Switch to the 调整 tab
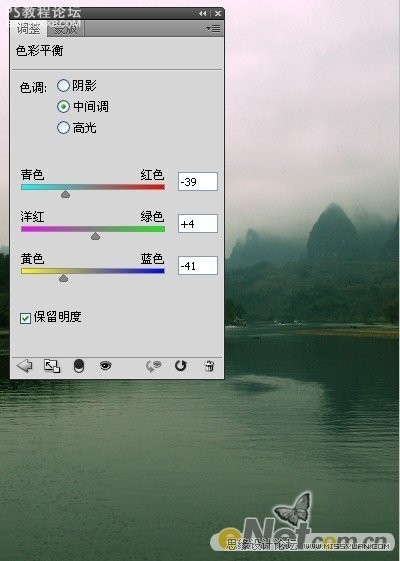 tap(29, 29)
